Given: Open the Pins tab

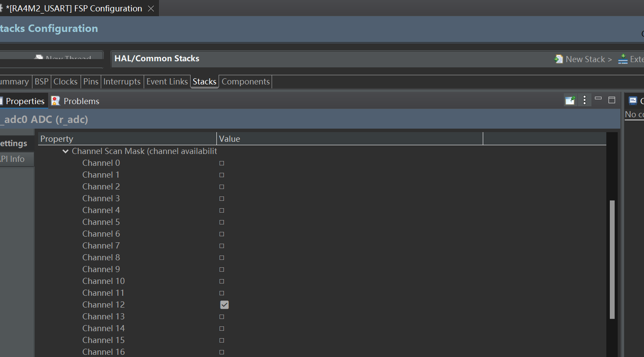Looking at the screenshot, I should [91, 81].
